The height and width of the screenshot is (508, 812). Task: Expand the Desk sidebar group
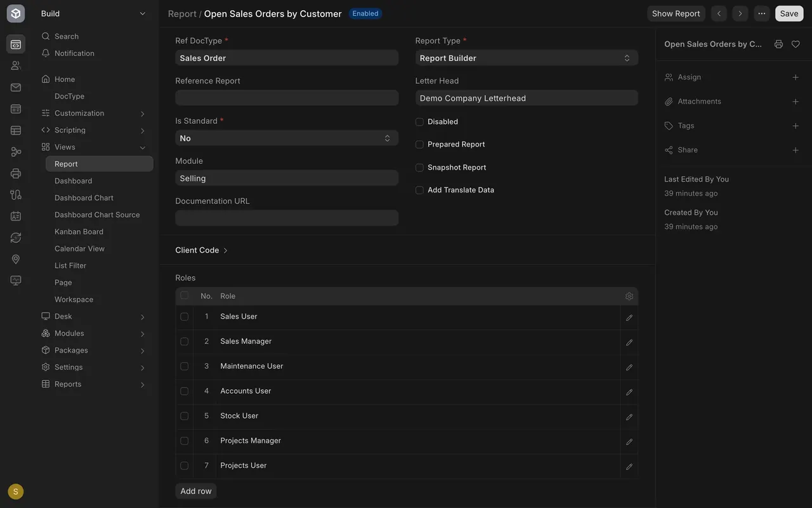coord(94,316)
